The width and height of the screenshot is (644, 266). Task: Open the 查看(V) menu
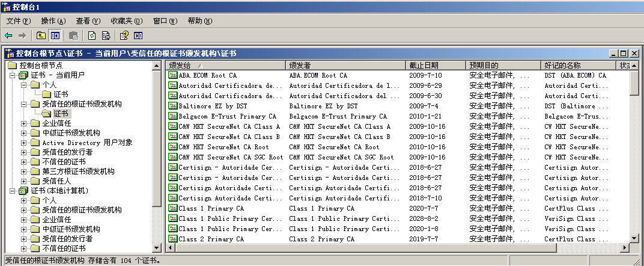click(x=88, y=21)
